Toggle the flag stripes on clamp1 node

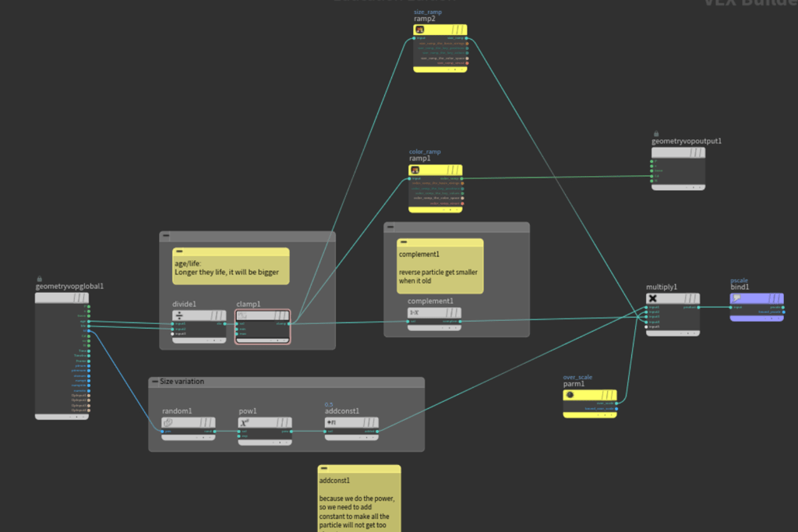pyautogui.click(x=281, y=315)
